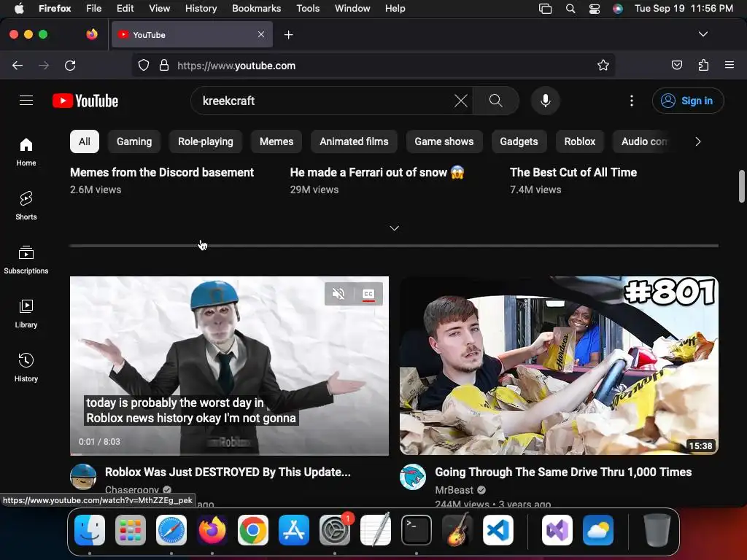Select the Roblox chip
The image size is (747, 560).
tap(580, 141)
